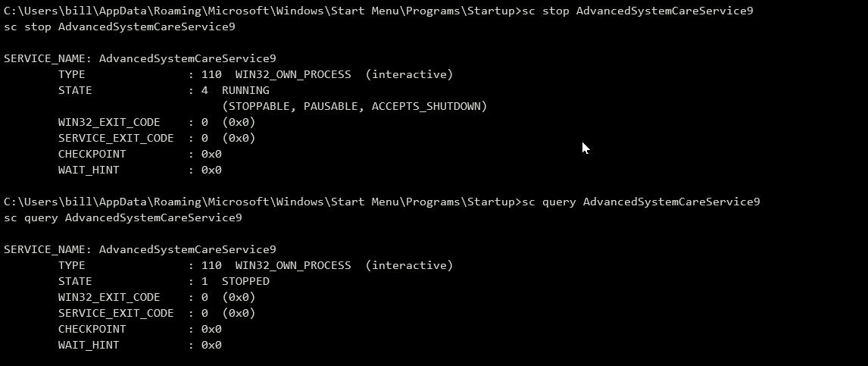Click the first 'sc stop AdvancedSystemCareService9' command
The image size is (868, 366).
tap(637, 11)
